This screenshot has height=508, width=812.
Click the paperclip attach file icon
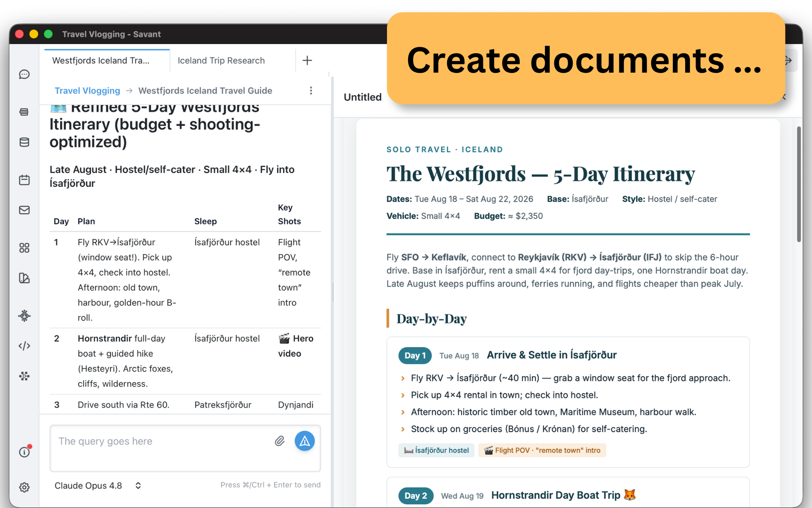point(280,441)
